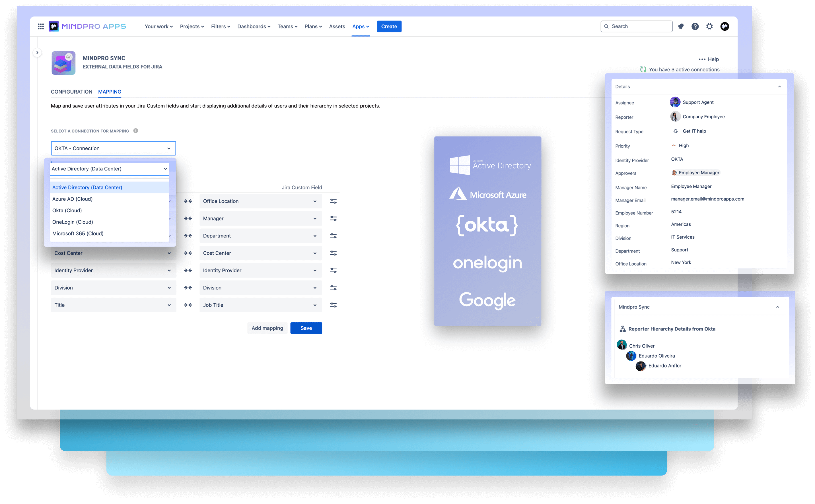The image size is (815, 504).
Task: Toggle the Details panel collapse arrow
Action: 779,86
